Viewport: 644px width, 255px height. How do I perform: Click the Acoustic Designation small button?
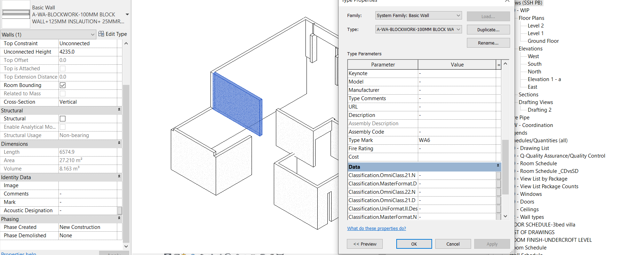coord(120,210)
